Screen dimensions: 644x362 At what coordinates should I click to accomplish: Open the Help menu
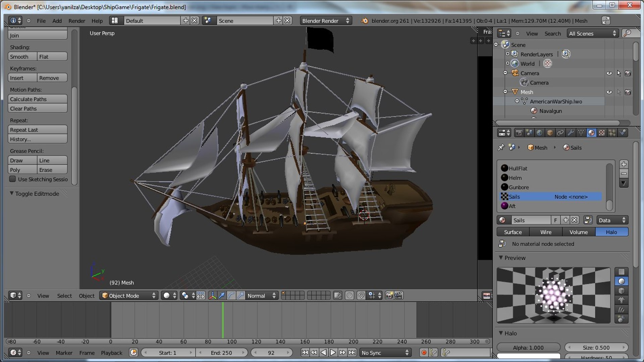pos(97,21)
